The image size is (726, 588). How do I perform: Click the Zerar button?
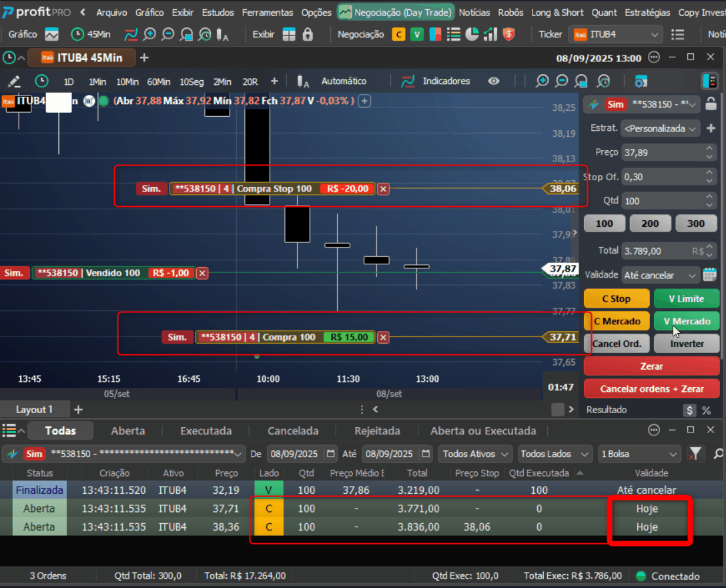coord(651,366)
